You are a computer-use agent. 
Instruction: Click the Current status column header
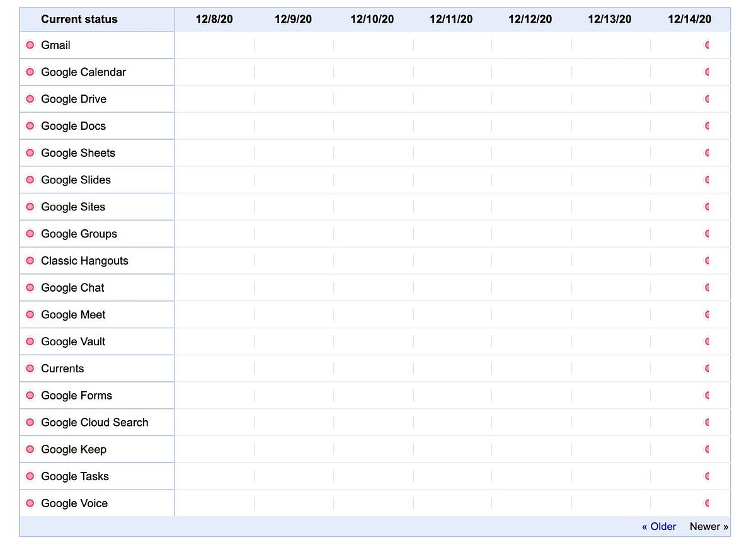79,20
